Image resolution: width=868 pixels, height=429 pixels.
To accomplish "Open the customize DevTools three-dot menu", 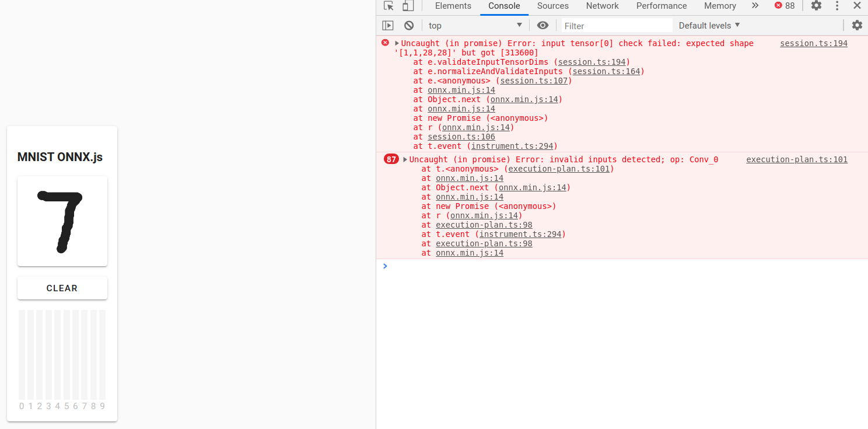I will coord(837,6).
